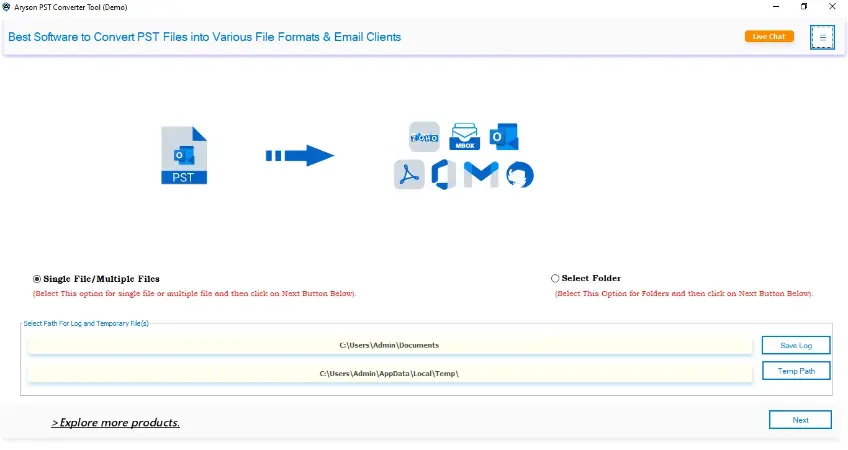
Task: Click the red hint text under Single File
Action: pyautogui.click(x=194, y=294)
